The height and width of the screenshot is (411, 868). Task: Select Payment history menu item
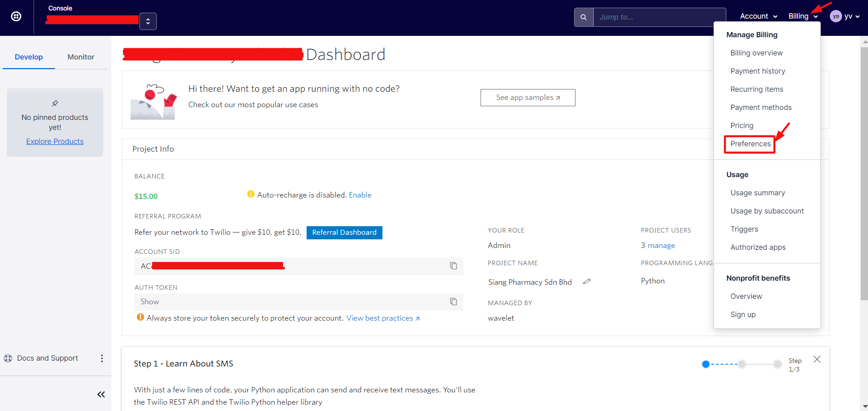click(x=758, y=71)
